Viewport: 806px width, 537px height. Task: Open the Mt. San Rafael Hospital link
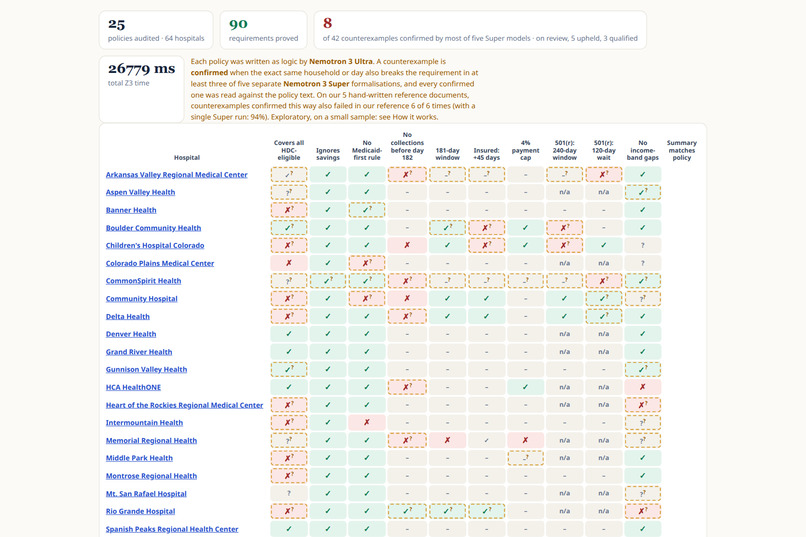146,493
